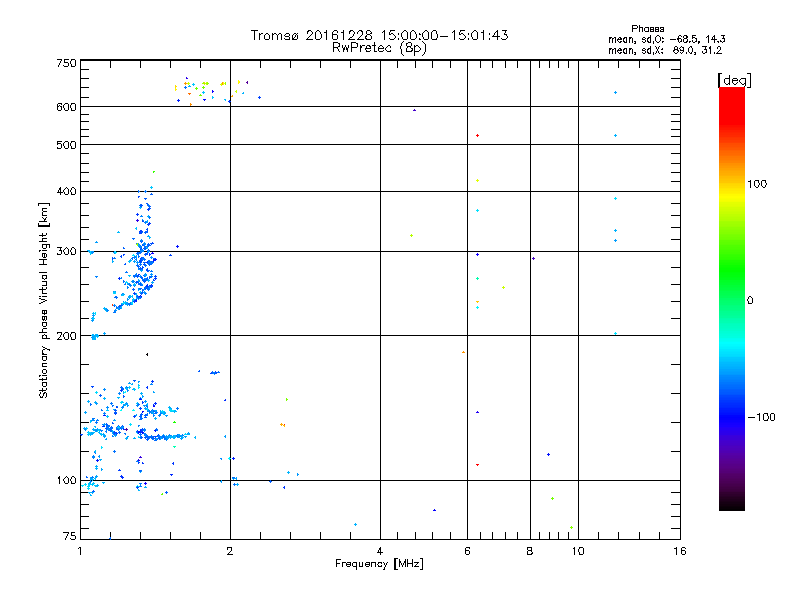Click the phase color scale bar

[x=732, y=298]
